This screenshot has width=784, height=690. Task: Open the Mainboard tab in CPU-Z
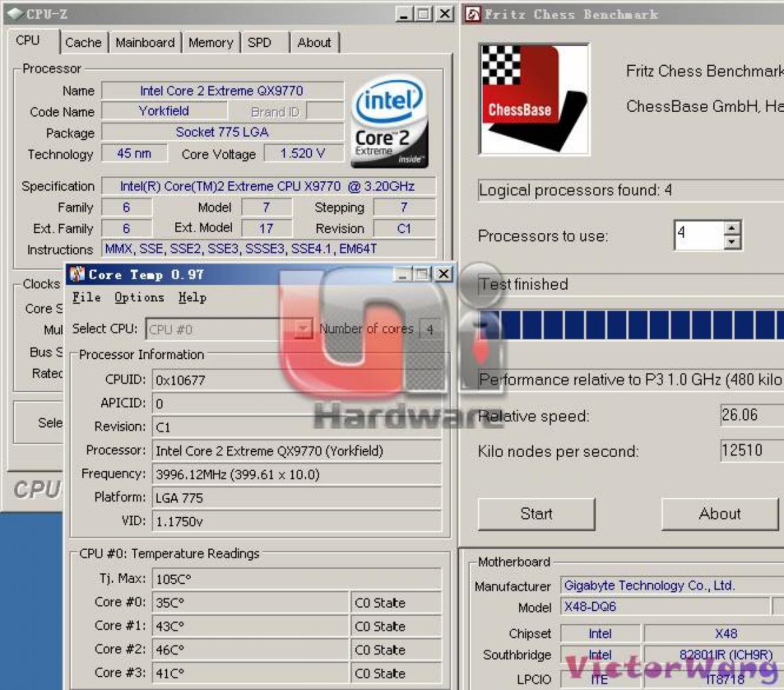click(x=145, y=42)
